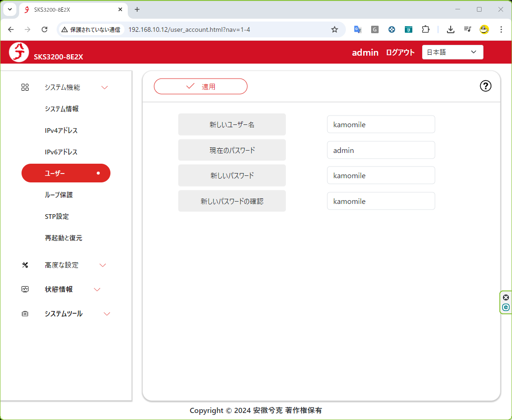Click the system functions grid icon

(x=25, y=87)
